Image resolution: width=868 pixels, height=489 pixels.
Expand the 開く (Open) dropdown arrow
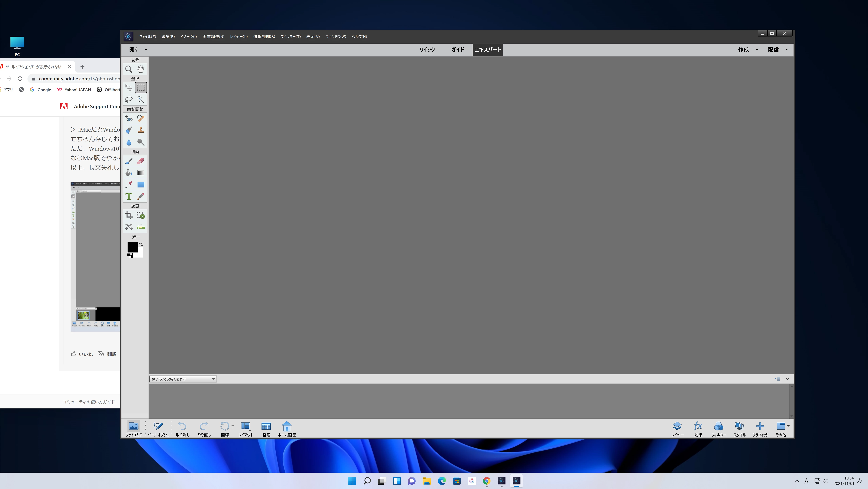(146, 50)
